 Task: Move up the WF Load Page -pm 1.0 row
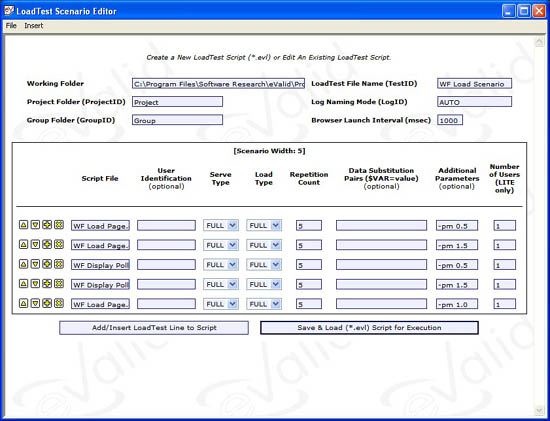tap(23, 303)
